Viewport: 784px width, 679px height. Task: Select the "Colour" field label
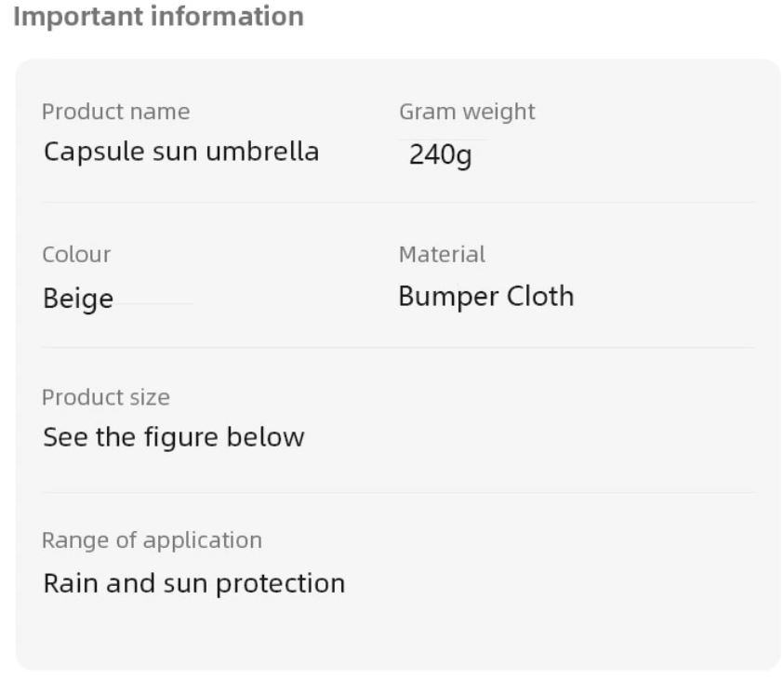point(76,254)
